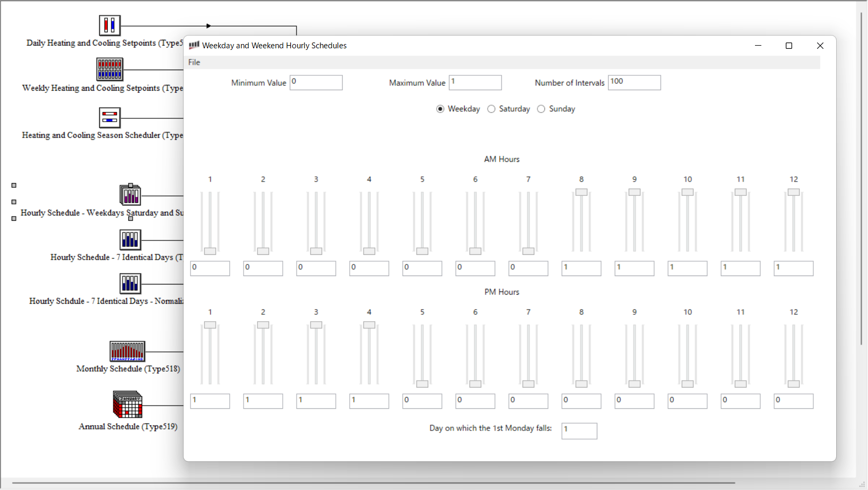This screenshot has height=490, width=868.
Task: Click the PM hour 12 value field
Action: point(794,401)
